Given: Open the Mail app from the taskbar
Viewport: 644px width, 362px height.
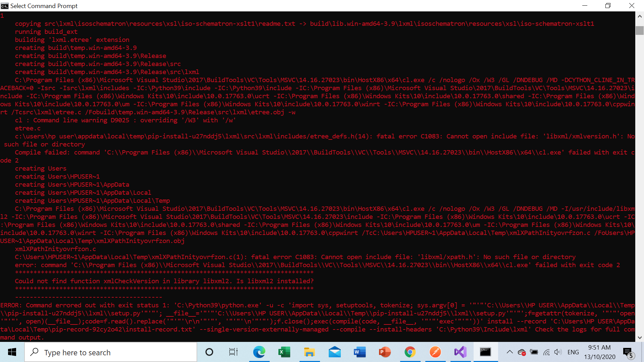Looking at the screenshot, I should pos(334,352).
